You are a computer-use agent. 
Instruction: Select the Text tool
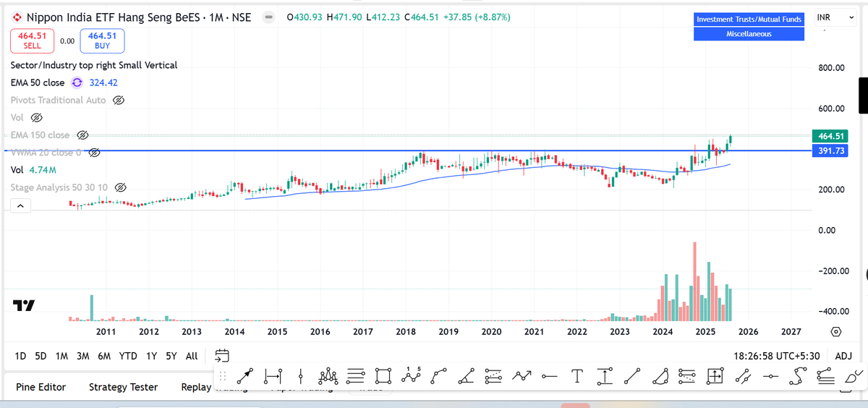(577, 375)
